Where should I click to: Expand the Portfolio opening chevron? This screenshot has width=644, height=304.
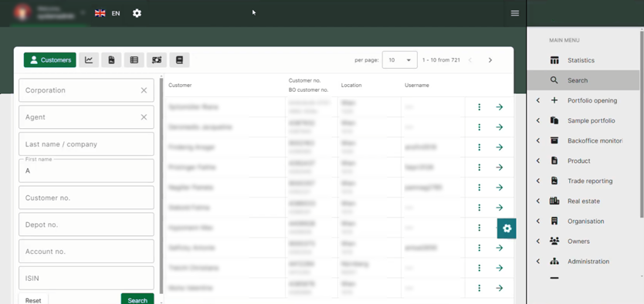point(538,100)
